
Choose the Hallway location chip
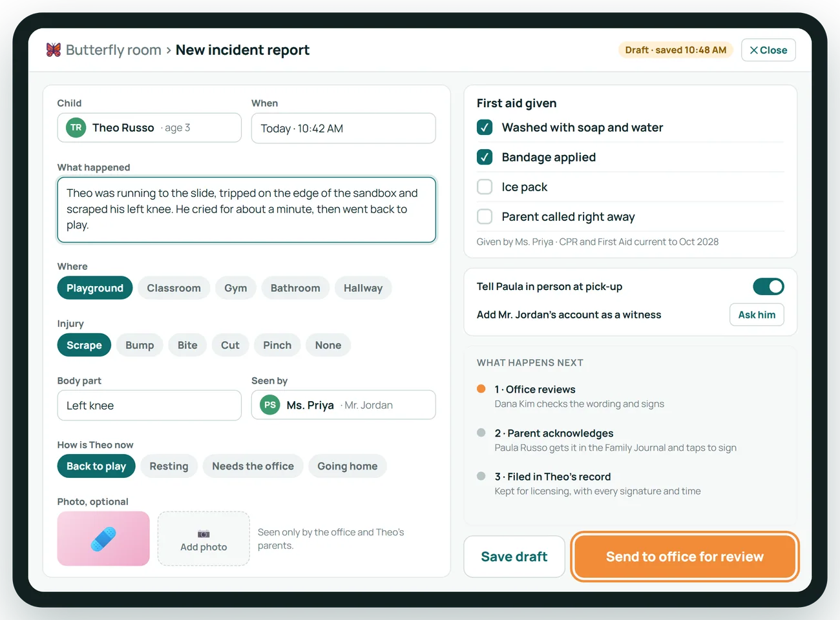tap(363, 288)
